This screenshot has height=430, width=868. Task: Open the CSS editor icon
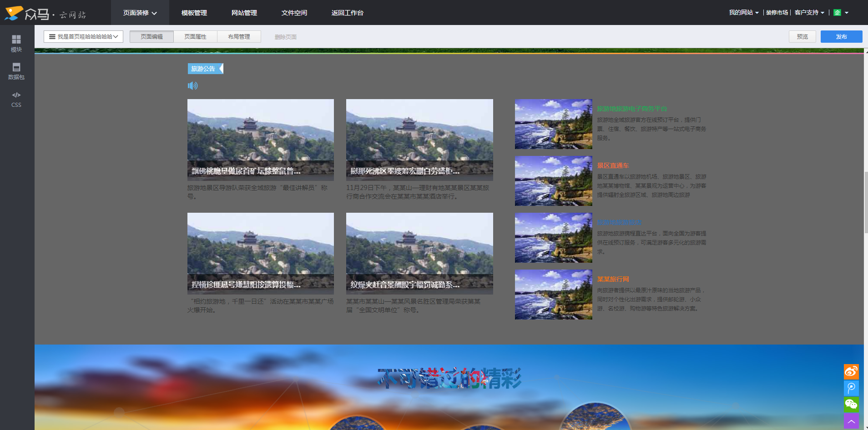(x=16, y=99)
